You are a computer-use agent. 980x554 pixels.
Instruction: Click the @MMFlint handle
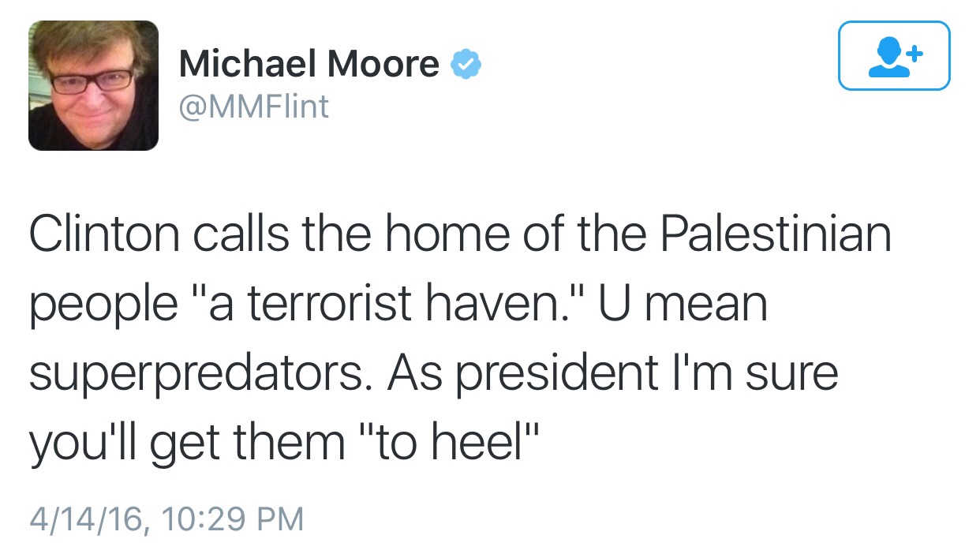253,107
